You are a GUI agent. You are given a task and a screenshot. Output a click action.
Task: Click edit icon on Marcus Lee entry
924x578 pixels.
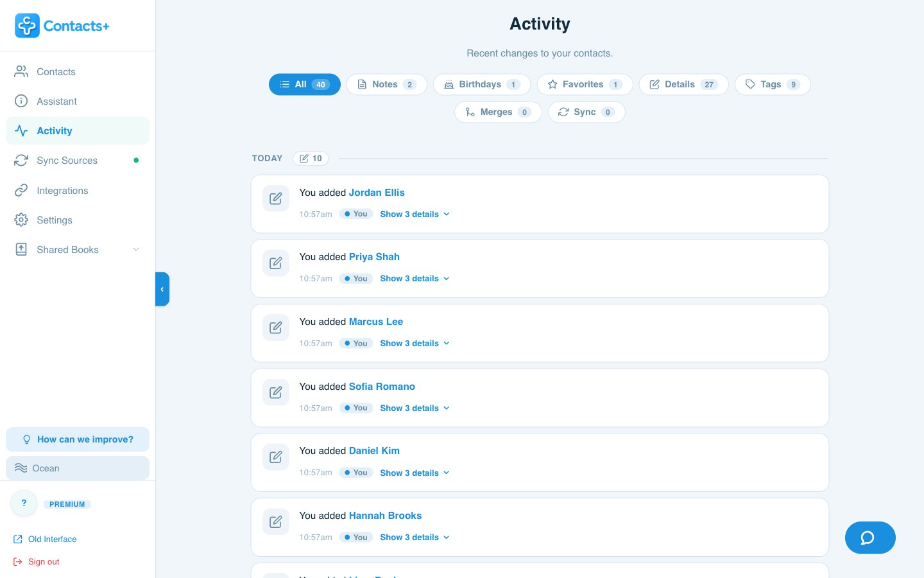pyautogui.click(x=276, y=328)
